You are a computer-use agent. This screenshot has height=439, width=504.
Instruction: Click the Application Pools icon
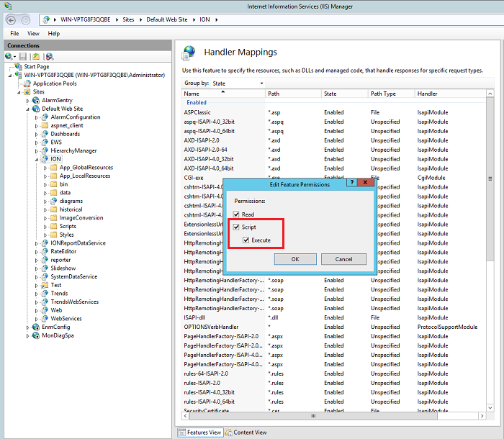(x=27, y=83)
